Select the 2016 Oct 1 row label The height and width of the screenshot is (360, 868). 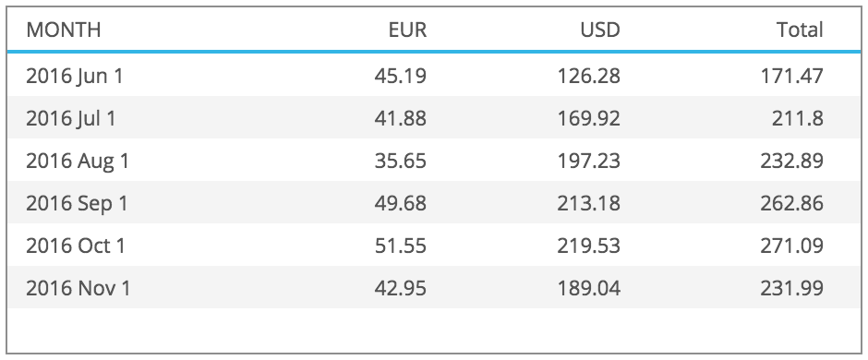click(76, 246)
